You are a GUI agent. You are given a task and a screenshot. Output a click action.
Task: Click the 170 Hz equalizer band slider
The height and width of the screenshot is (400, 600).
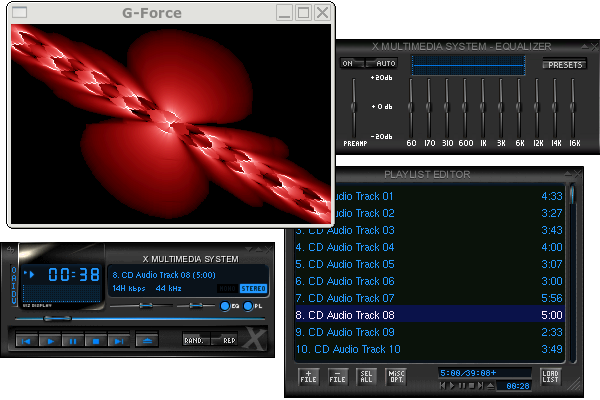click(x=429, y=107)
